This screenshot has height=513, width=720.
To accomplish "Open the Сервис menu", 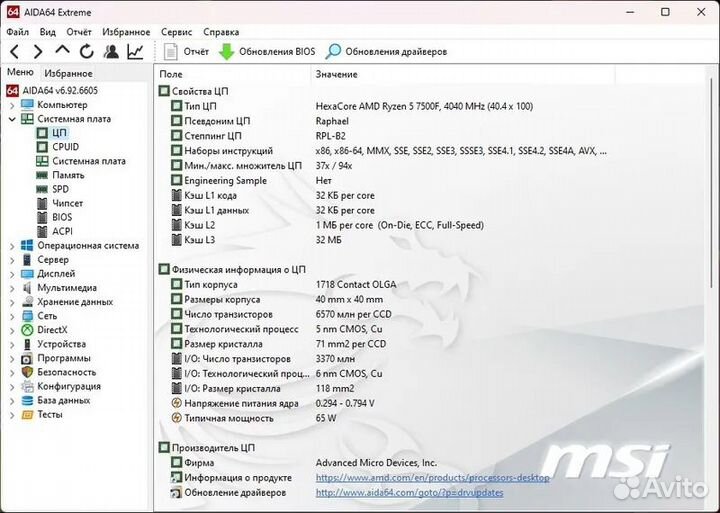I will 176,32.
